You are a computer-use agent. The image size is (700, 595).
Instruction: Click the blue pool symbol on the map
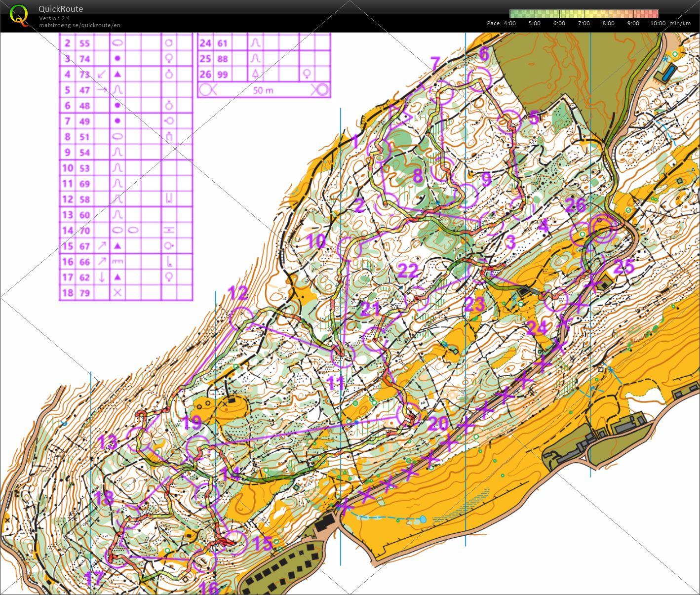(667, 74)
